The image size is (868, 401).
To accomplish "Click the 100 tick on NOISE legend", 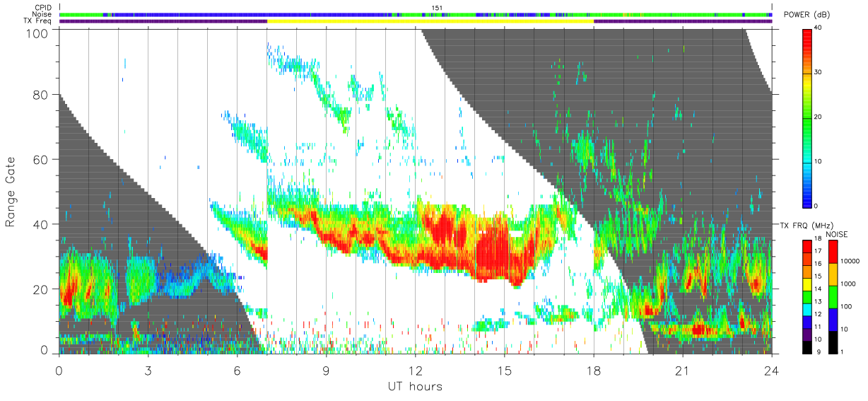I will click(x=846, y=306).
